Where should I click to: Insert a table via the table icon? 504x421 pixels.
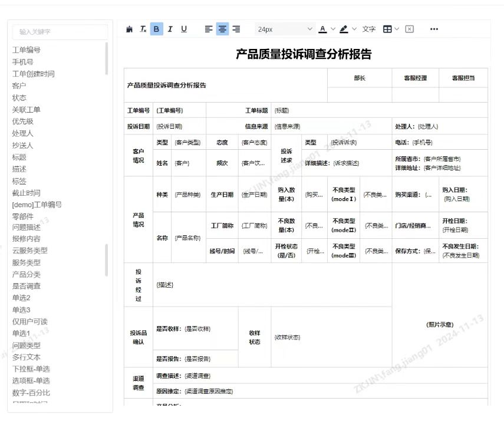[388, 28]
